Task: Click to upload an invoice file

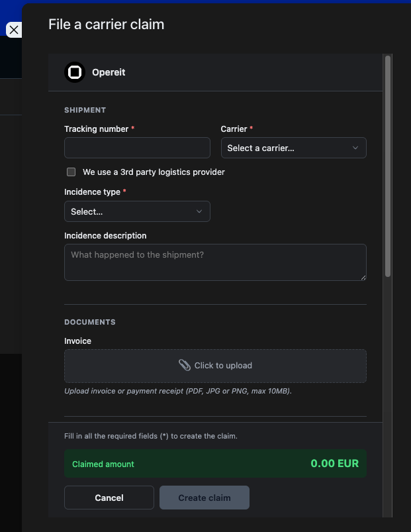Action: click(215, 366)
